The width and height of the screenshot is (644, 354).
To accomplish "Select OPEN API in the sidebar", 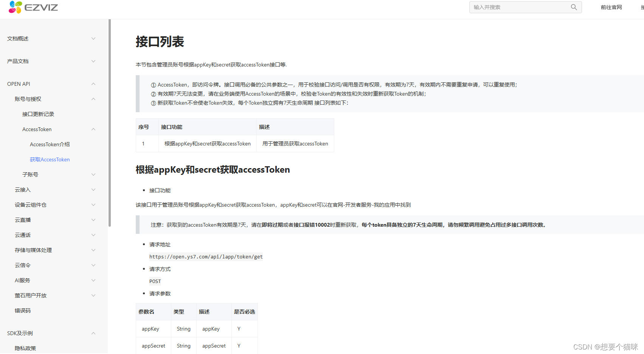I will point(19,84).
